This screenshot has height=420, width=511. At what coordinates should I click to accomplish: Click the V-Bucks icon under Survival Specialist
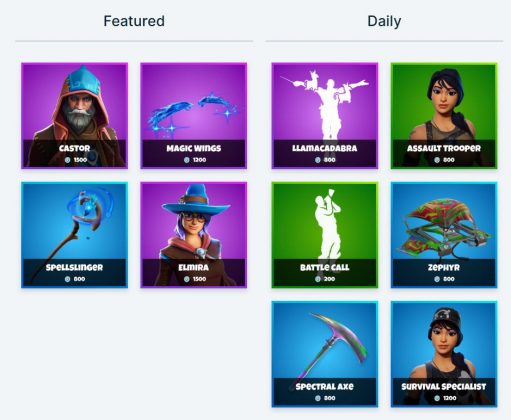pos(437,398)
